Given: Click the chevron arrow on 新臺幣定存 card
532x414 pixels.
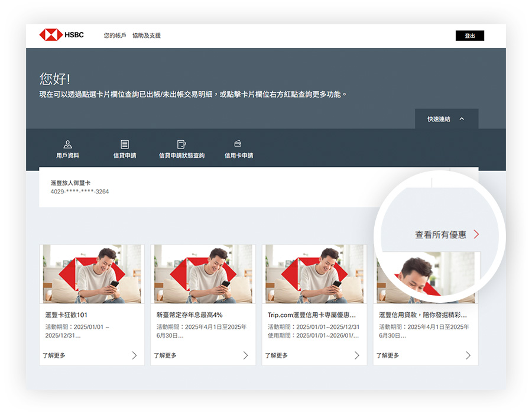Looking at the screenshot, I should click(246, 355).
